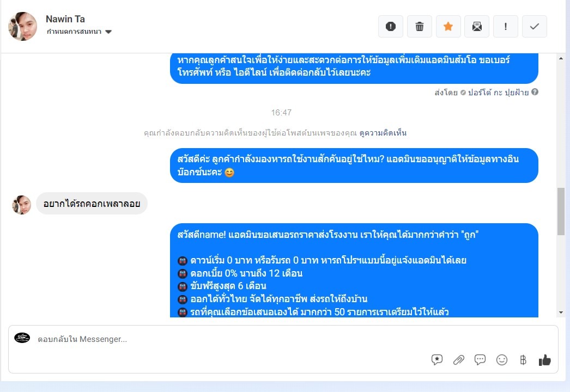Screen dimensions: 570x392
Task: Toggle the orange star follow-up marker
Action: point(448,27)
